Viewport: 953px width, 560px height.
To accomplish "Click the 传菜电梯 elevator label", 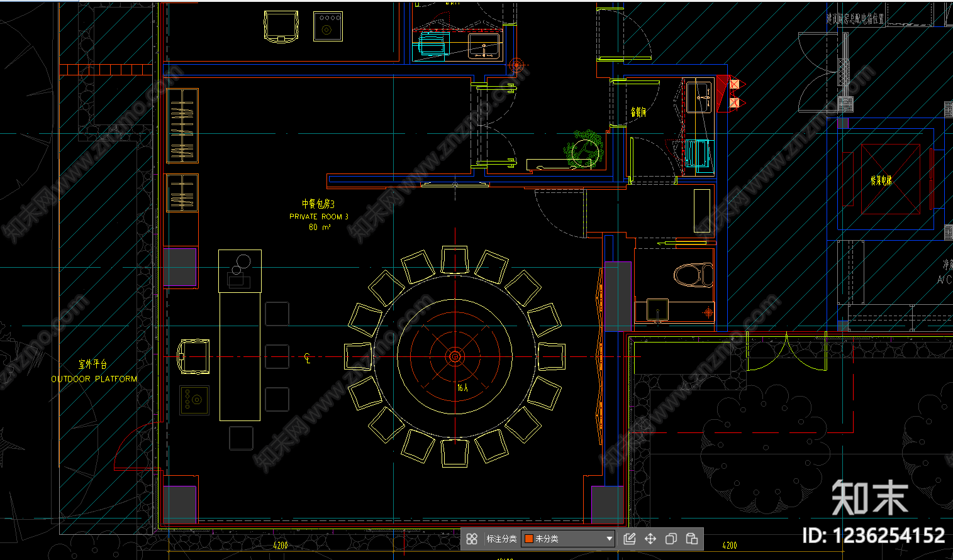I will 881,180.
